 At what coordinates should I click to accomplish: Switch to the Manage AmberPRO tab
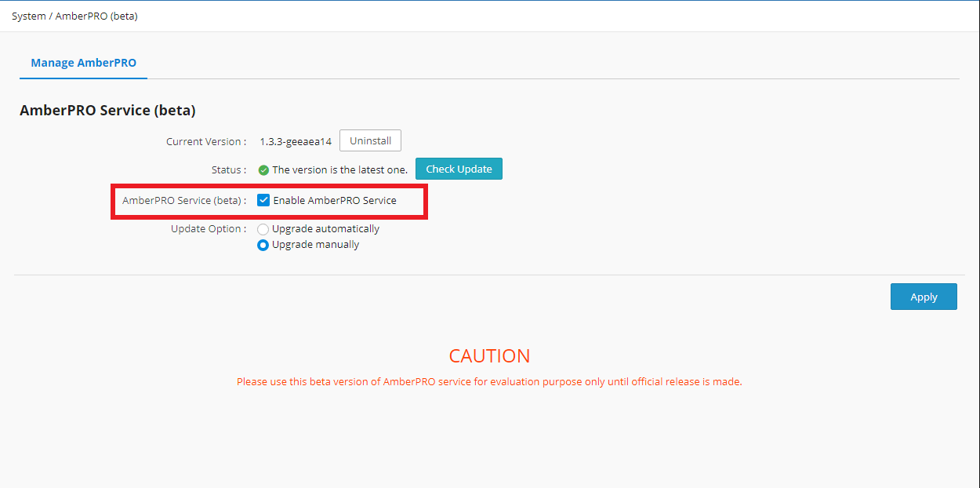[83, 63]
